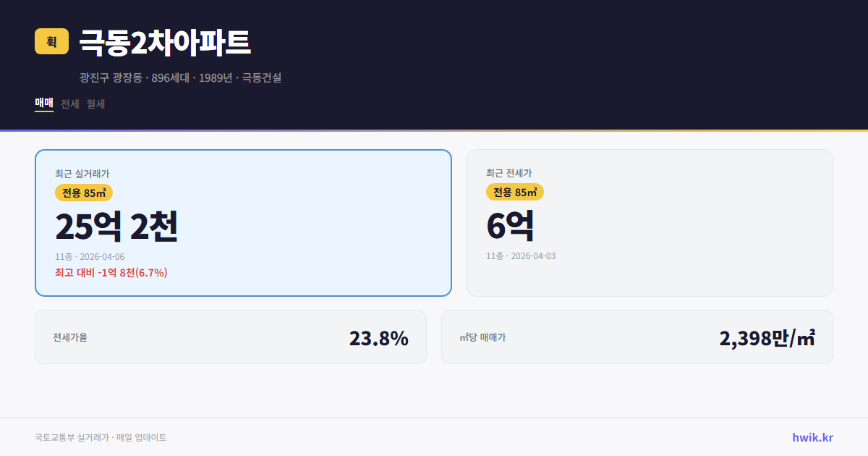868x456 pixels.
Task: Click the ㎡당 매매가 card
Action: 637,337
